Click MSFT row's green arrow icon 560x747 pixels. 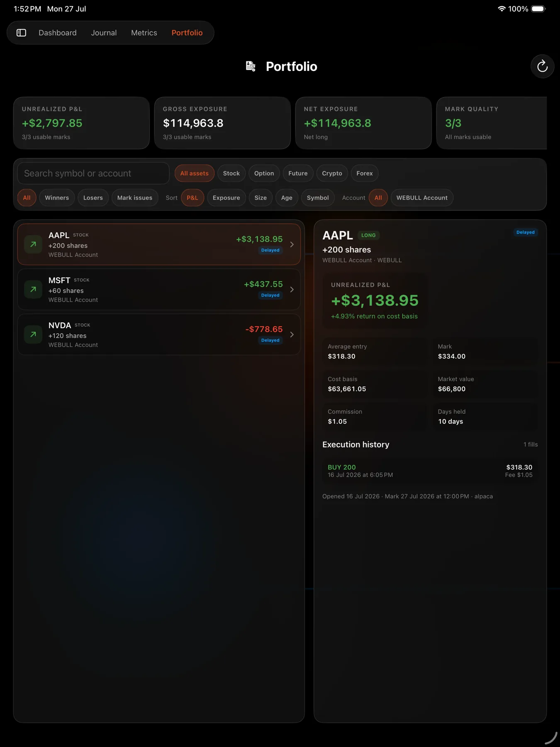coord(33,289)
